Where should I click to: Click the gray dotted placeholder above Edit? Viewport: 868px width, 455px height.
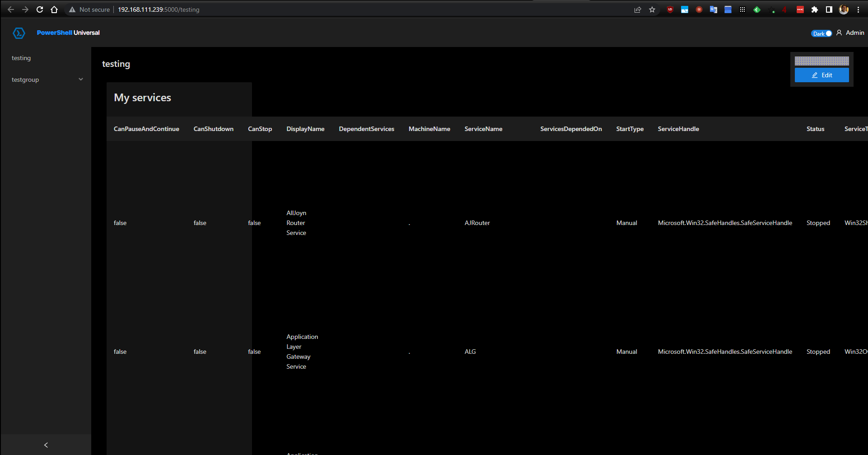point(822,61)
